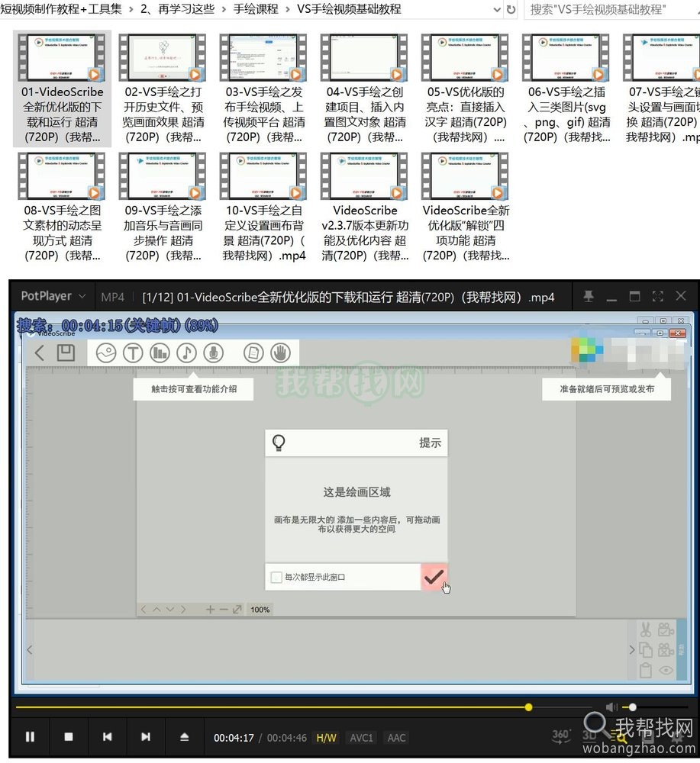This screenshot has height=763, width=700.
Task: Click the search VS手绘视频基础教程 field
Action: (x=612, y=9)
